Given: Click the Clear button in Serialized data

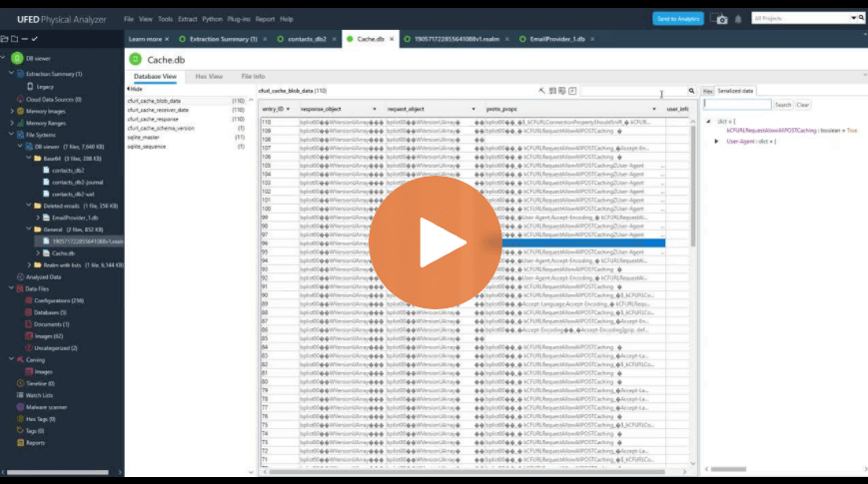Looking at the screenshot, I should (803, 105).
